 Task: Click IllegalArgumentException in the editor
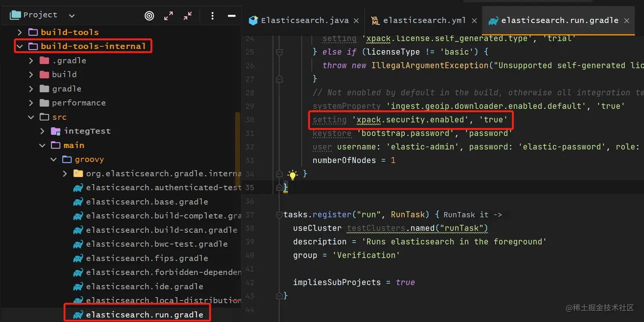tap(429, 66)
